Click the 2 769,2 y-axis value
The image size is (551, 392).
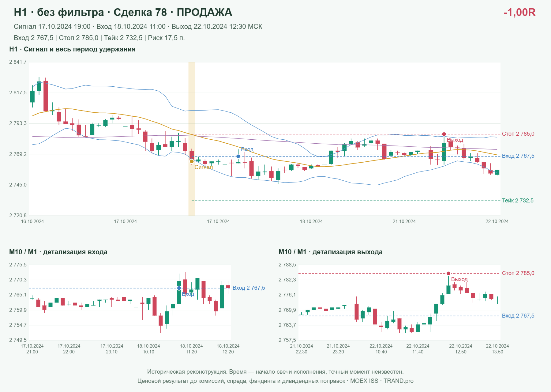(18, 154)
